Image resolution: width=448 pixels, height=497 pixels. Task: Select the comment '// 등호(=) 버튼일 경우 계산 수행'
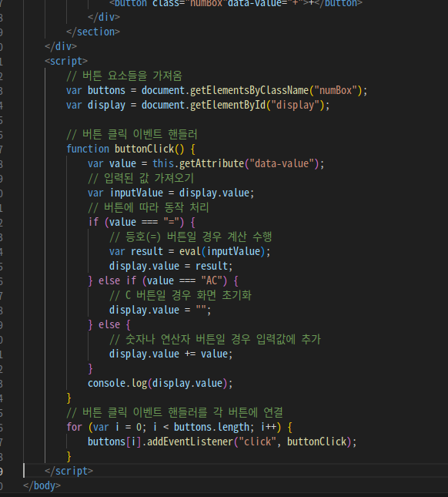pos(191,237)
